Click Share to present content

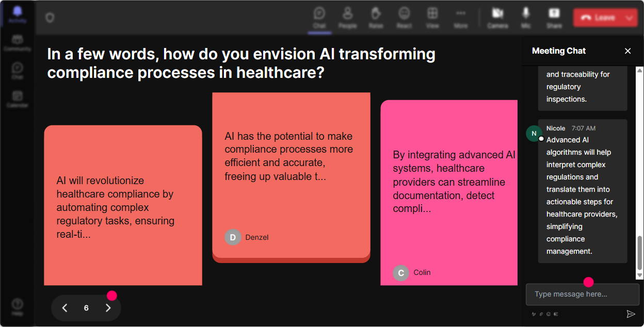[554, 18]
